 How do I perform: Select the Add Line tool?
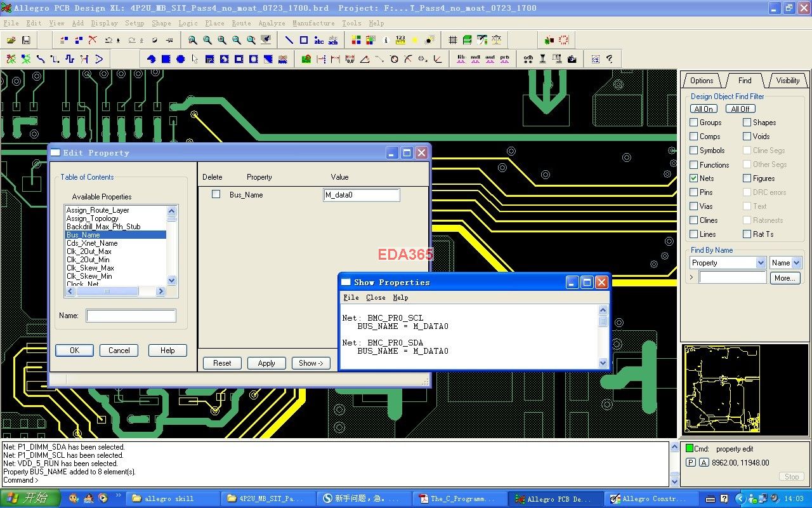coord(289,40)
